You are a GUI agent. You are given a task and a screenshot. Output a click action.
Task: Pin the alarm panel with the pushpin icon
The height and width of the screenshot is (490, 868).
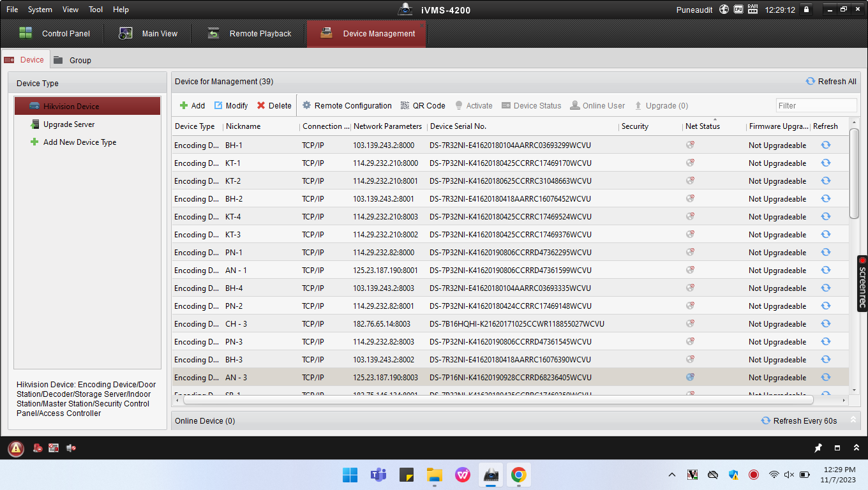coord(818,449)
